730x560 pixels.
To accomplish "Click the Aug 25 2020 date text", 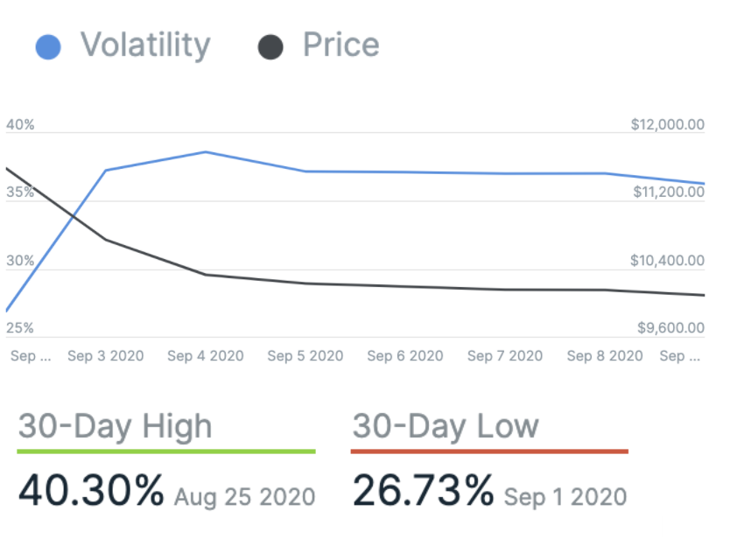I will [244, 498].
